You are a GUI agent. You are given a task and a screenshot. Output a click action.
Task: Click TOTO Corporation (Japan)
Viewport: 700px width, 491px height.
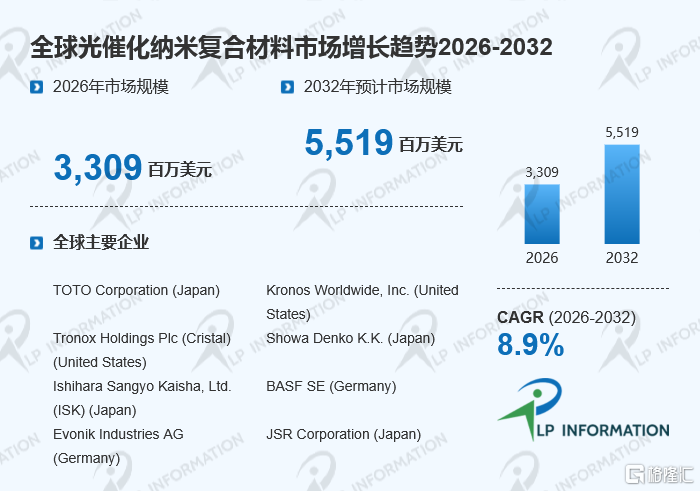[136, 290]
